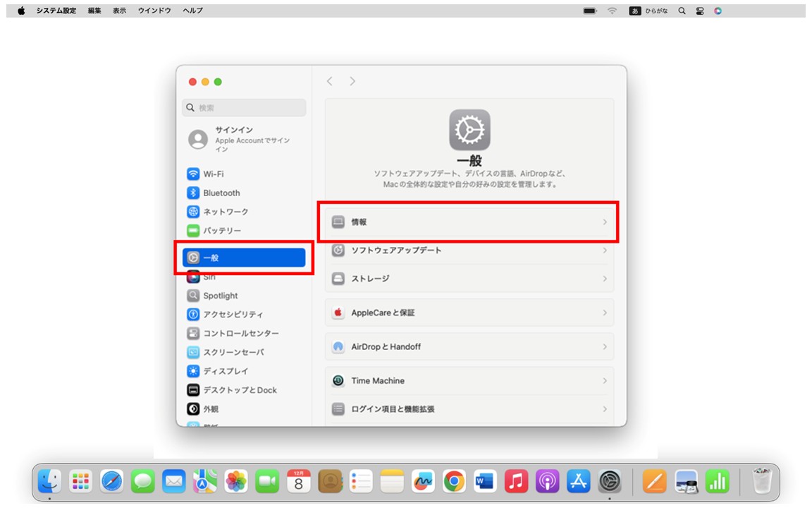Expand the Time Machine row chevron
This screenshot has height=508, width=812.
click(605, 380)
